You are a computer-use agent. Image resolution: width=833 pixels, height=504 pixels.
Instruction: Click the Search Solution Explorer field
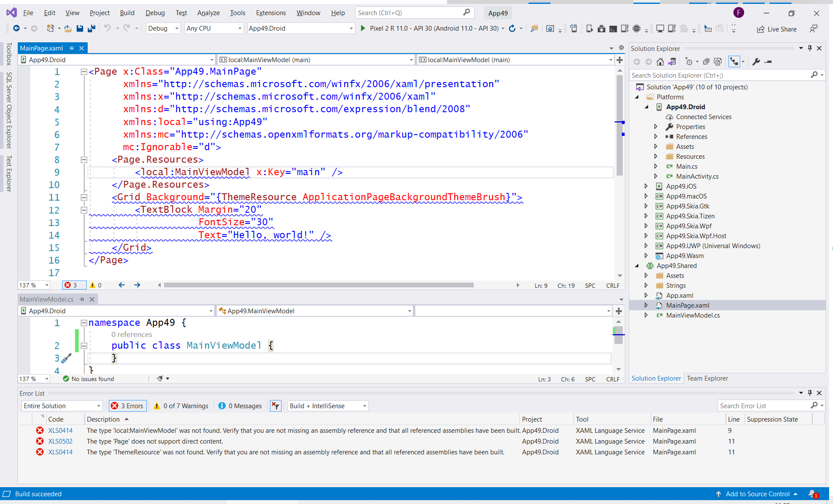713,75
